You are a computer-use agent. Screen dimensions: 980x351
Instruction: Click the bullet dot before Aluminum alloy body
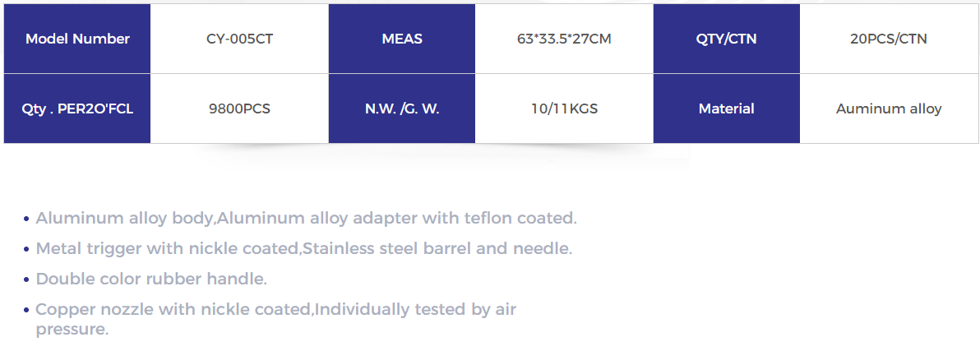tap(26, 219)
